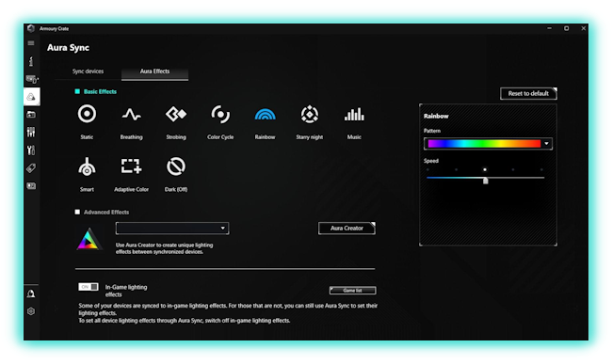Choose the Adaptive Color effect icon
612x364 pixels.
click(131, 166)
